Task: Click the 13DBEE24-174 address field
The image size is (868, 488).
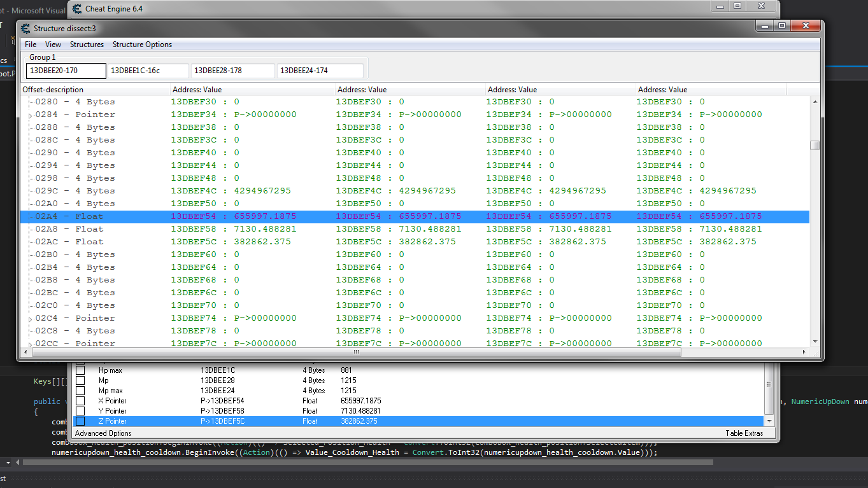Action: point(320,71)
